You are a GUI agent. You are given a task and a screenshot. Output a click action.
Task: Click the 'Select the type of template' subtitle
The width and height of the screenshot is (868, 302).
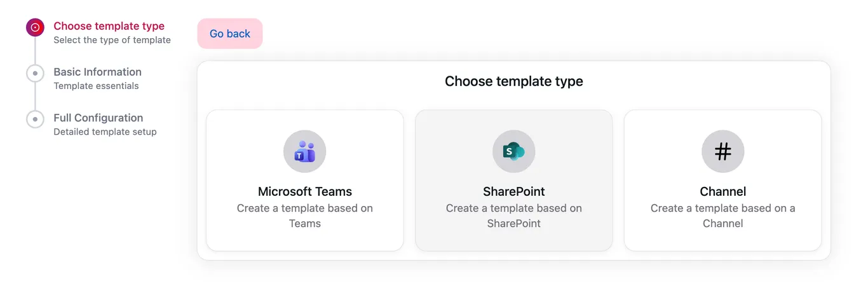coord(112,40)
